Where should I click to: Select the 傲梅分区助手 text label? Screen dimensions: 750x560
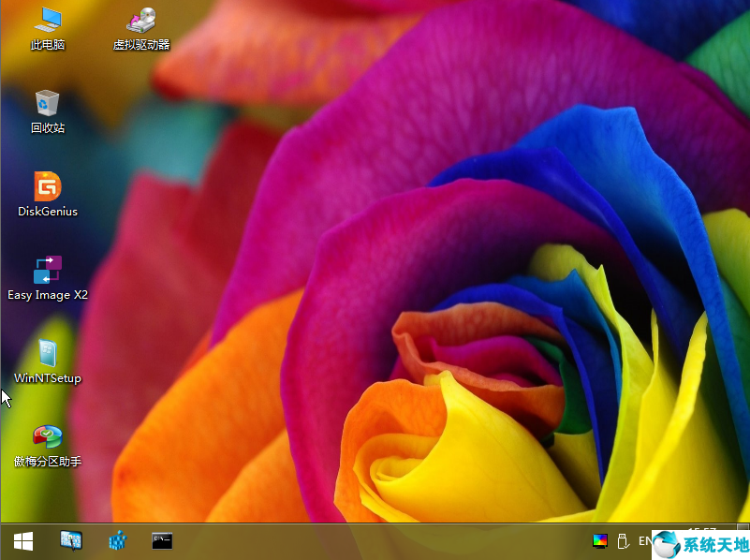pos(48,462)
